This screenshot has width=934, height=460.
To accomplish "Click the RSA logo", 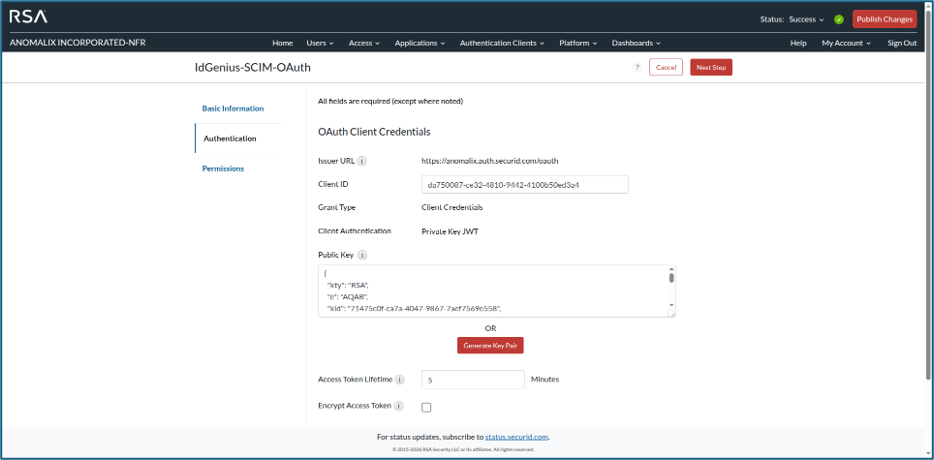I will click(28, 17).
